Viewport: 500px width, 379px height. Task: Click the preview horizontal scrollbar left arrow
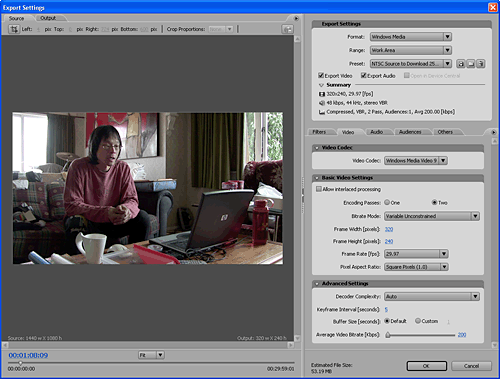pyautogui.click(x=5, y=345)
